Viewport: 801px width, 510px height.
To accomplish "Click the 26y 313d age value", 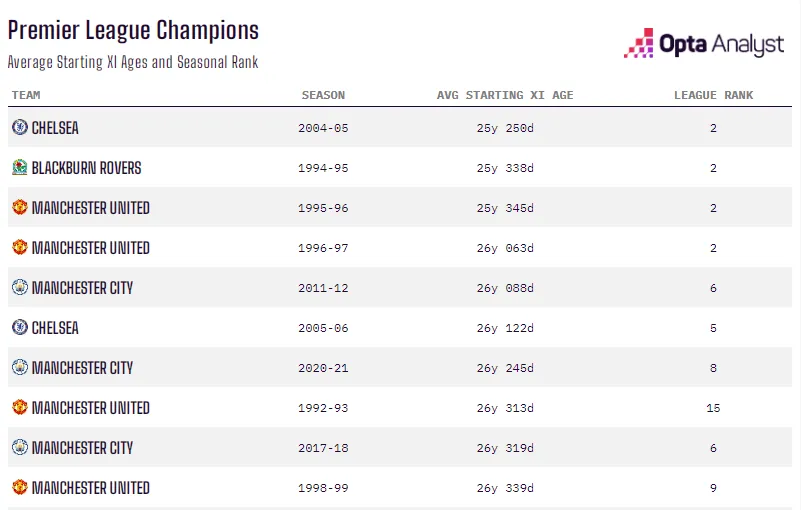I will 505,408.
